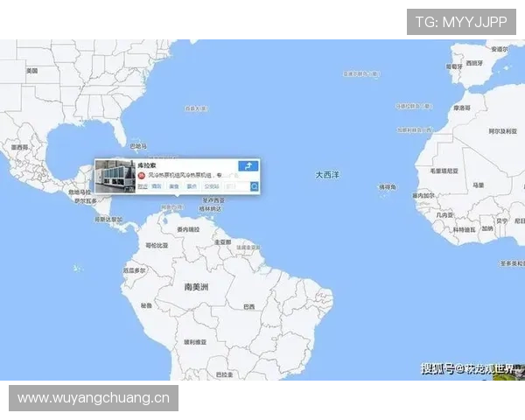Screen dimensions: 525x420
Task: Click 贝宁 label on map
Action: 502,221
